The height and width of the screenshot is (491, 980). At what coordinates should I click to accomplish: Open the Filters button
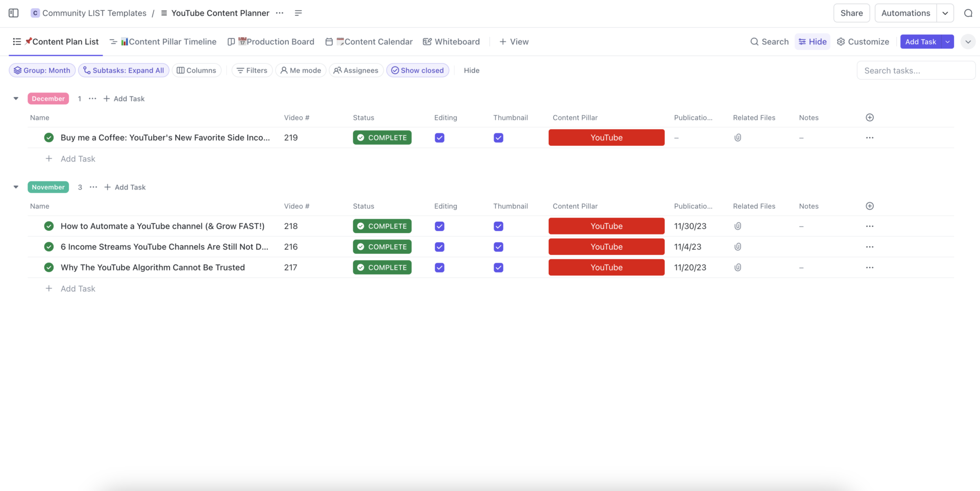[x=252, y=71]
